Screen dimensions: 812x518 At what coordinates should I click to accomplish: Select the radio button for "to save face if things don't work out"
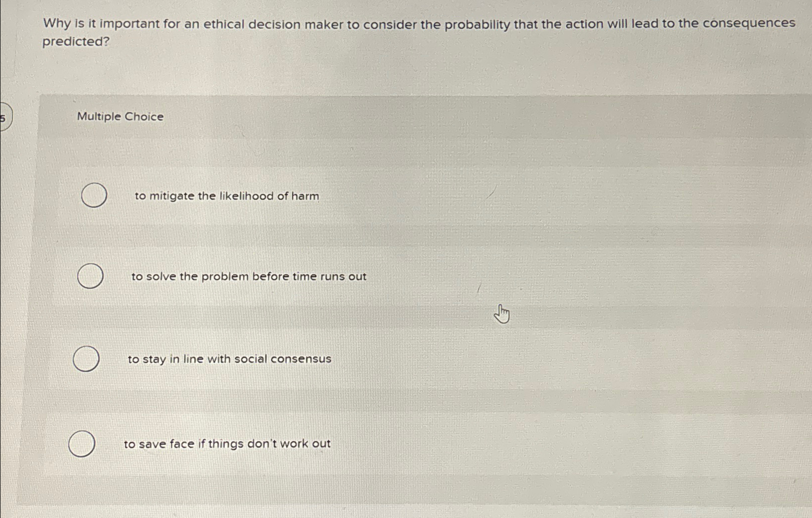(x=82, y=443)
